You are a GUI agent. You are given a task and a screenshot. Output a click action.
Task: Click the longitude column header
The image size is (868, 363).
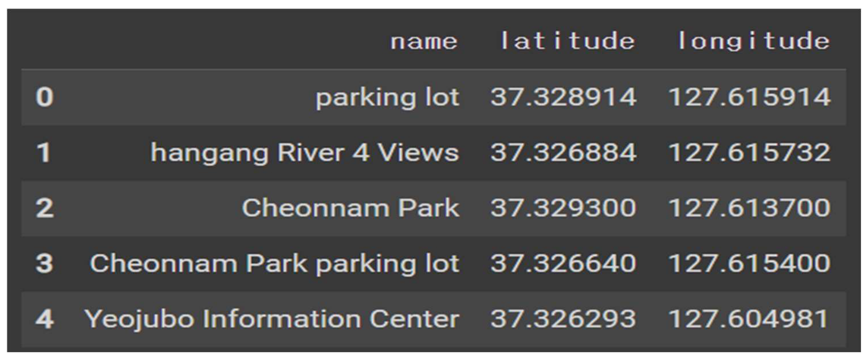[753, 41]
